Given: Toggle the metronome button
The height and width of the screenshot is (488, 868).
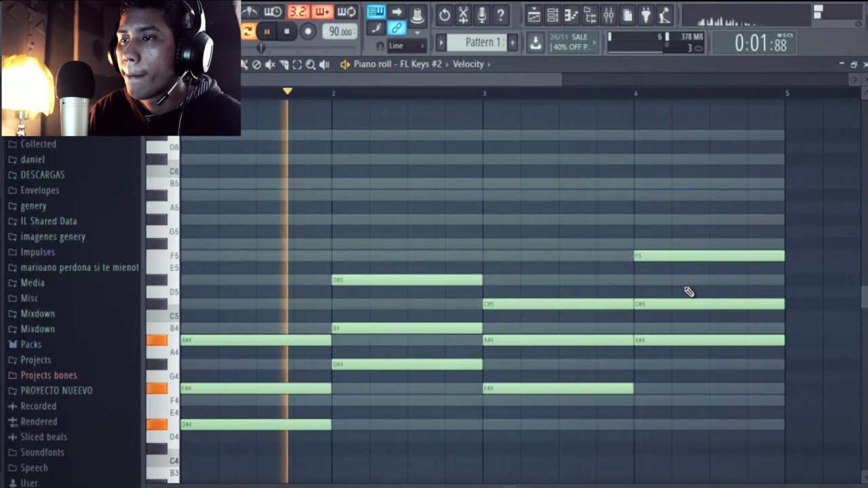Looking at the screenshot, I should tap(251, 12).
